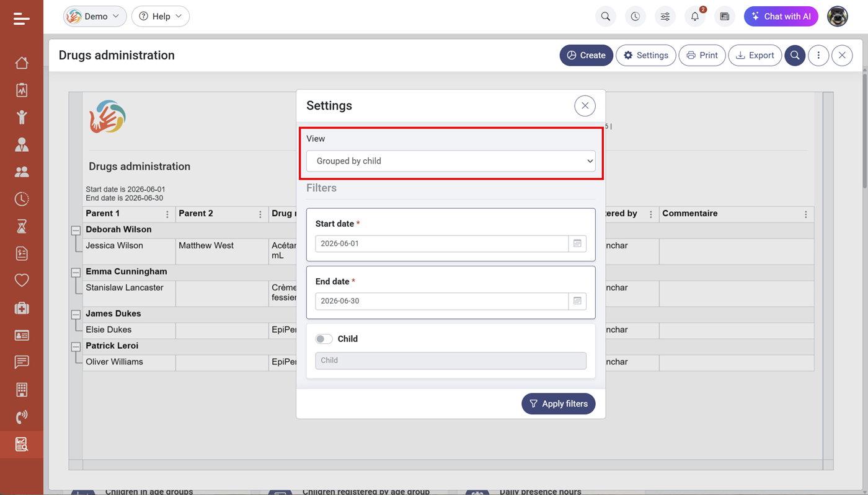Select the Matthew West cell
This screenshot has width=868, height=495.
222,252
